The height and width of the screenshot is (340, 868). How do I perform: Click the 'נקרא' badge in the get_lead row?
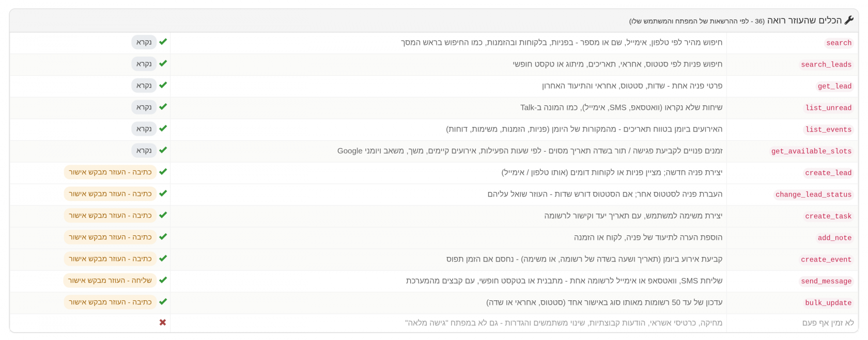[144, 85]
